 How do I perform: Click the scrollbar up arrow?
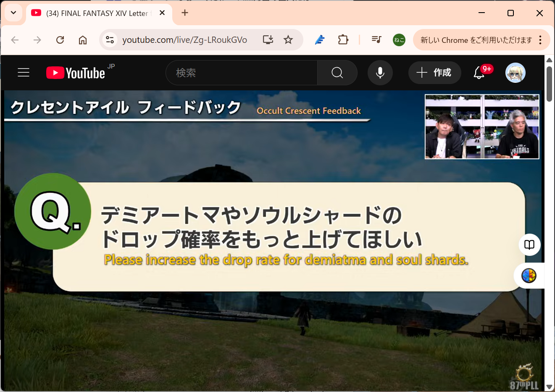549,60
